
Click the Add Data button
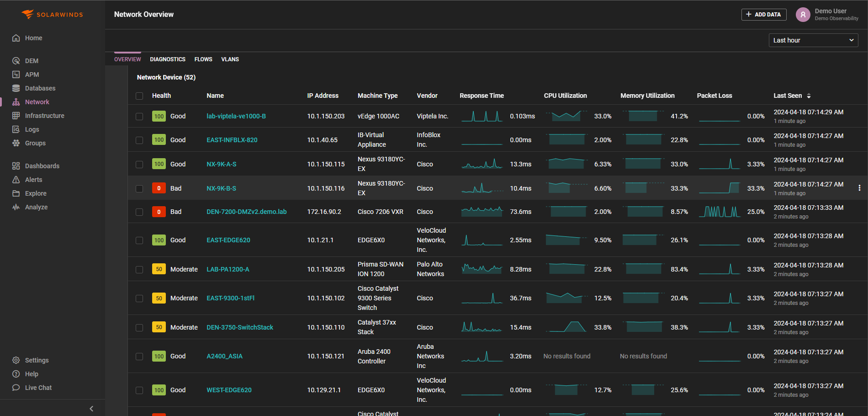[x=764, y=15]
